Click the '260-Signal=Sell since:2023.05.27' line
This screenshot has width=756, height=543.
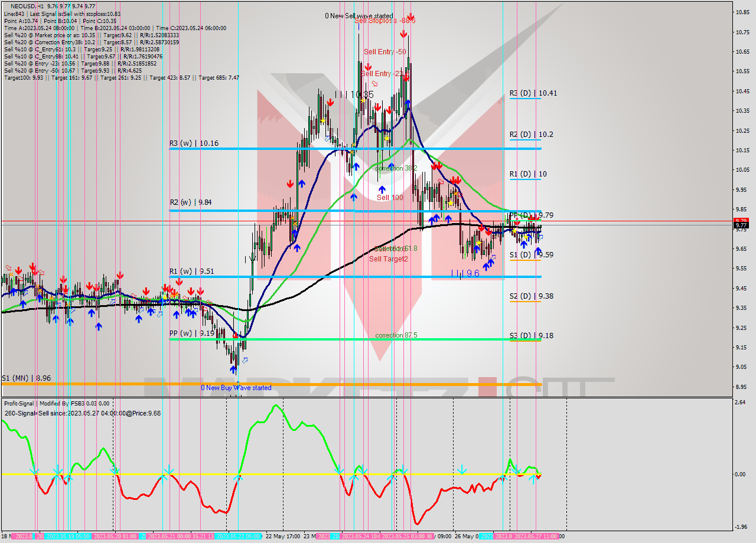pos(83,413)
